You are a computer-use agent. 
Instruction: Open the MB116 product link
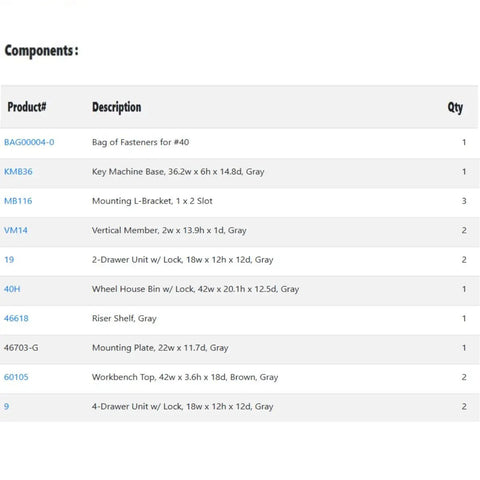tap(18, 201)
